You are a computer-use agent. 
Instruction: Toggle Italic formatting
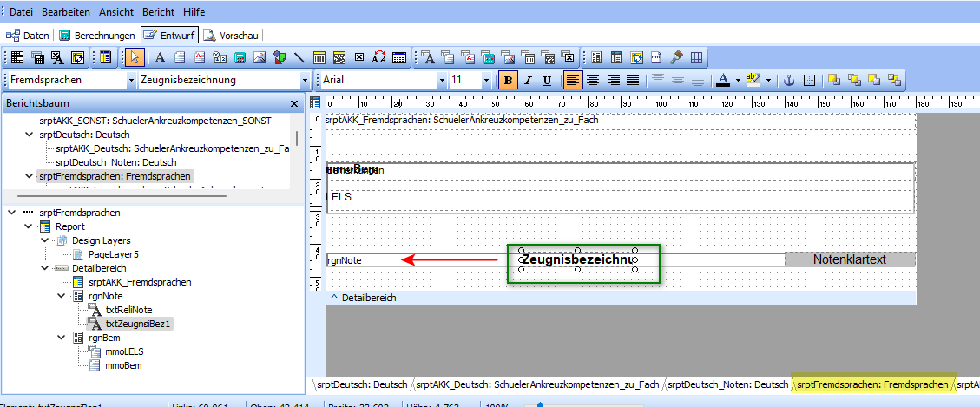coord(528,80)
